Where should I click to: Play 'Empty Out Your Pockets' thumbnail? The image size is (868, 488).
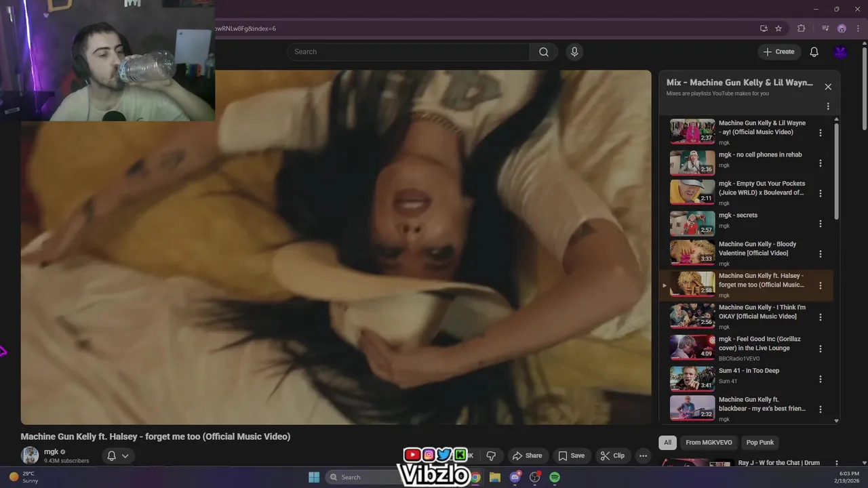[x=692, y=192]
